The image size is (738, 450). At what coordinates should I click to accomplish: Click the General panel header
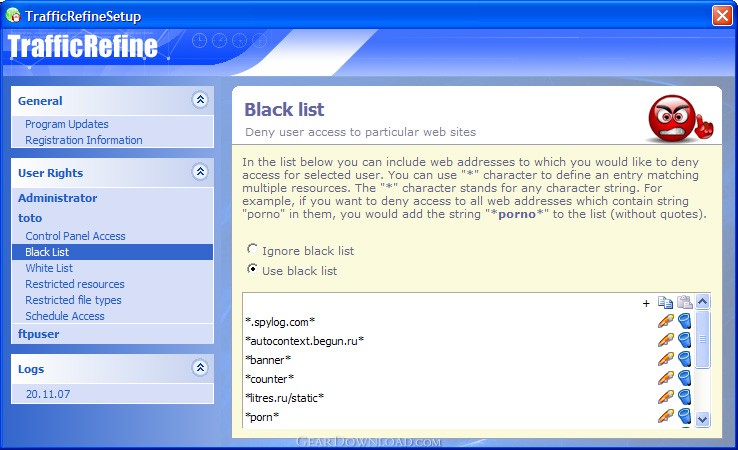click(112, 101)
